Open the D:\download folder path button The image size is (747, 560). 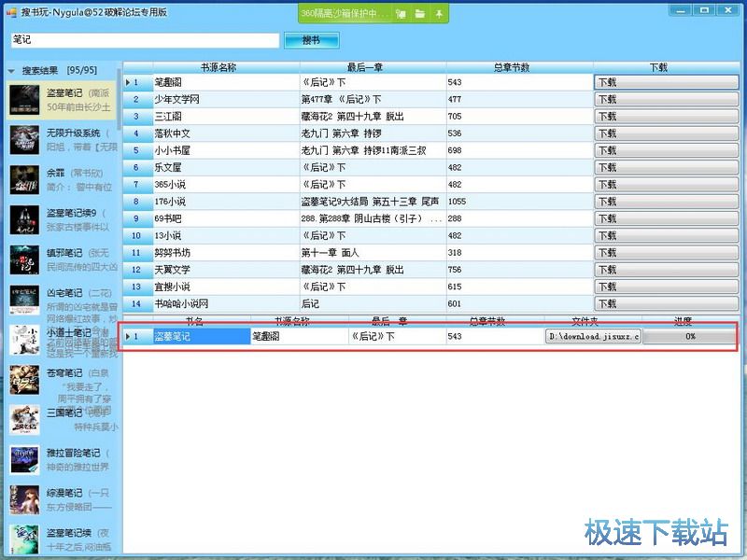coord(593,336)
